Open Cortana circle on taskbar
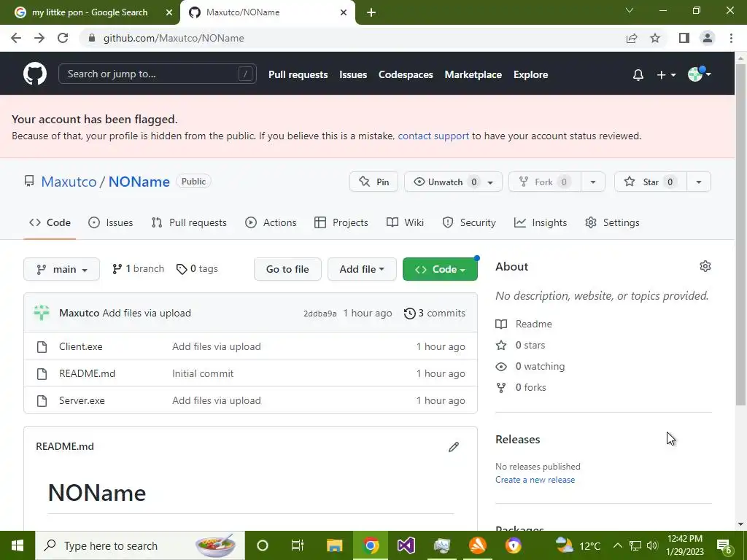Image resolution: width=747 pixels, height=560 pixels. [x=263, y=545]
